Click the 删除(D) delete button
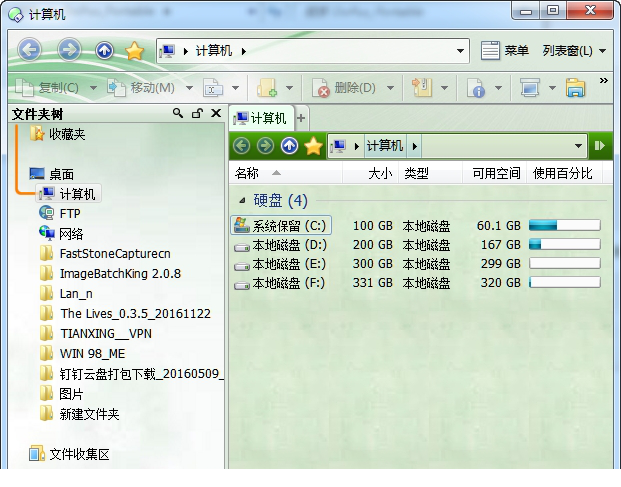This screenshot has height=487, width=621. coord(344,88)
